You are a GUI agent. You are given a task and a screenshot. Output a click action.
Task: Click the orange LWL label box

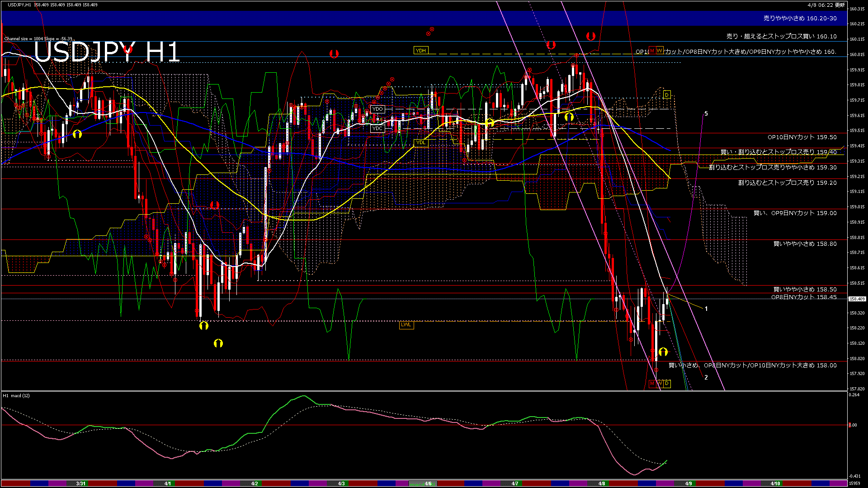[406, 324]
